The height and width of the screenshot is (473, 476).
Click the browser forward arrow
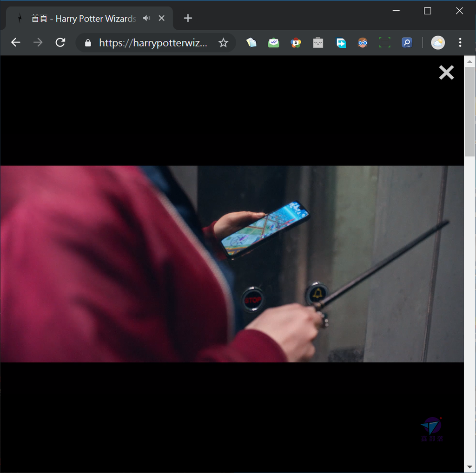tap(38, 42)
